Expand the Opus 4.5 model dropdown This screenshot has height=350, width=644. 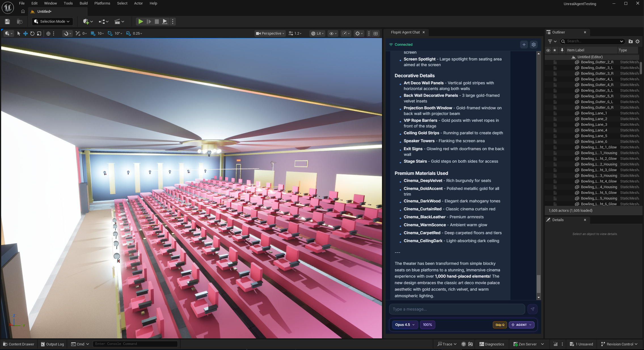pos(405,325)
